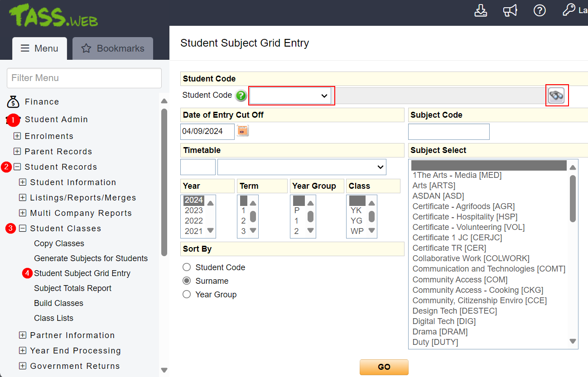Viewport: 588px width, 377px height.
Task: Click the GO button
Action: [x=384, y=367]
